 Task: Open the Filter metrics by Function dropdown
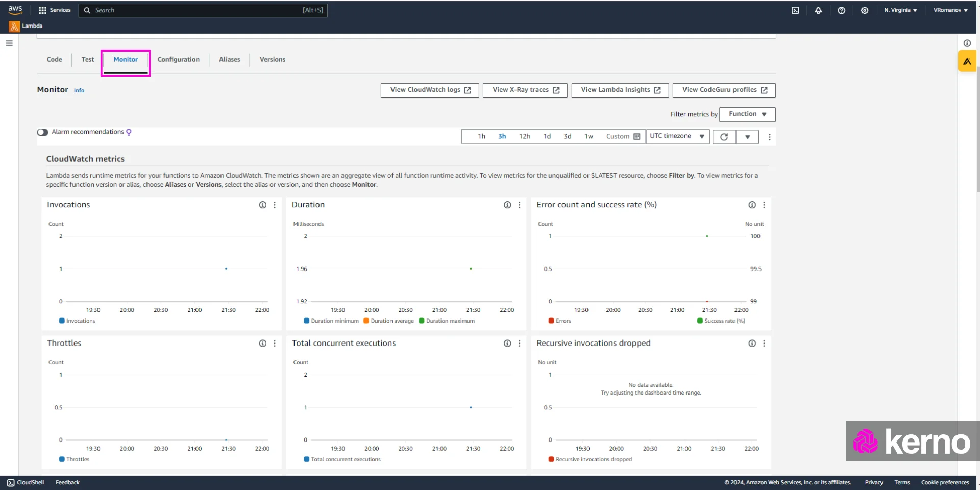point(747,114)
